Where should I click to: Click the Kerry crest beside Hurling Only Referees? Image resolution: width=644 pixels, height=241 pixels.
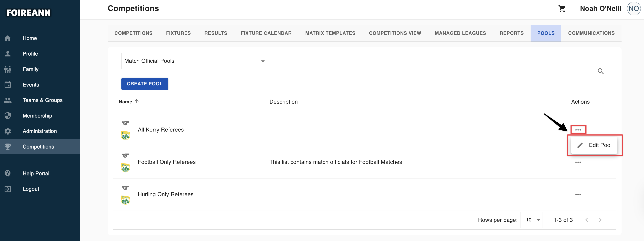pos(125,200)
